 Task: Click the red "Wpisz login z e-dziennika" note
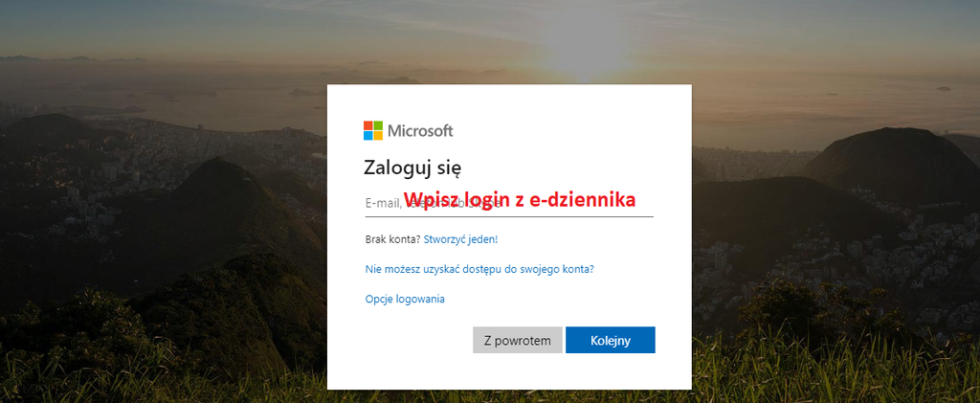point(520,199)
